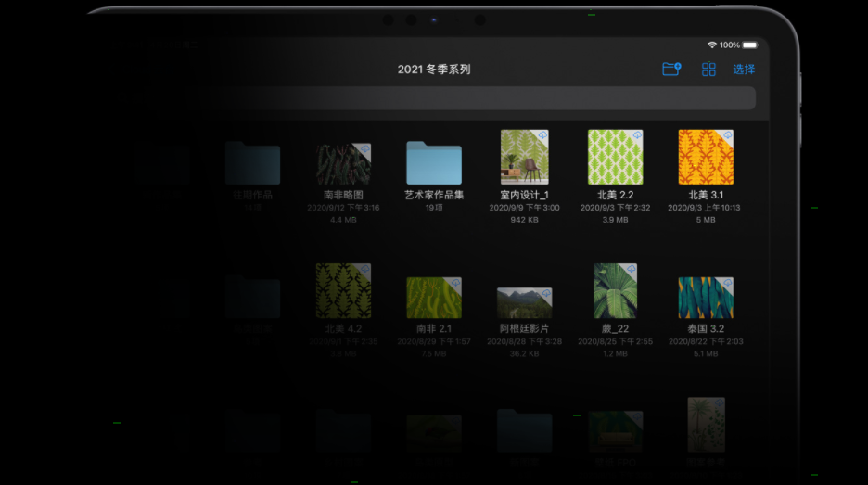Viewport: 868px width, 485px height.
Task: Tap the Wi-Fi status icon
Action: pos(711,45)
